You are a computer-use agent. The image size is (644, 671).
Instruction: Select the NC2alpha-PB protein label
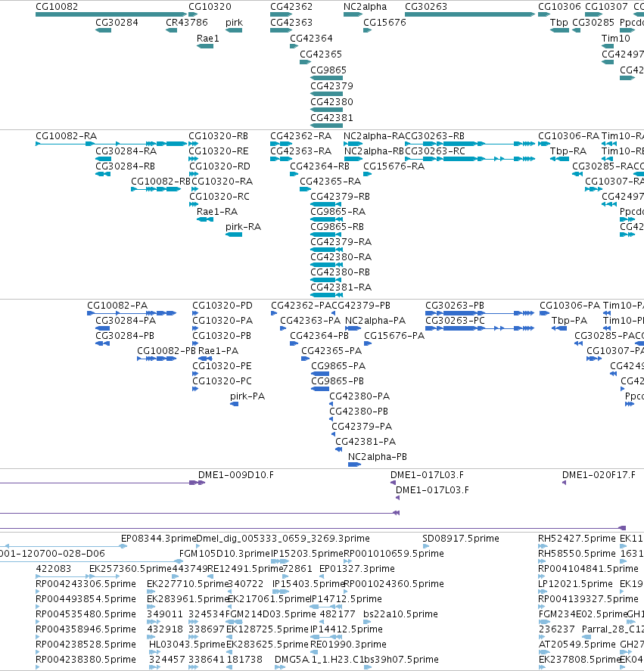377,457
